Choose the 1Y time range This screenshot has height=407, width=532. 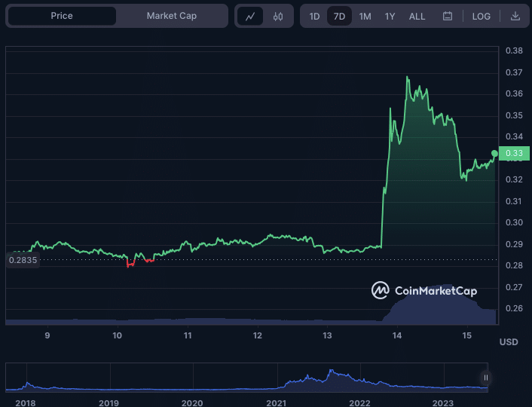[x=390, y=16]
